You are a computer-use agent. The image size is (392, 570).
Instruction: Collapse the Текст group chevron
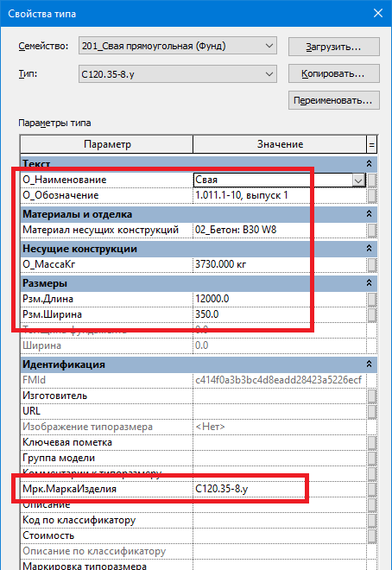pyautogui.click(x=369, y=163)
